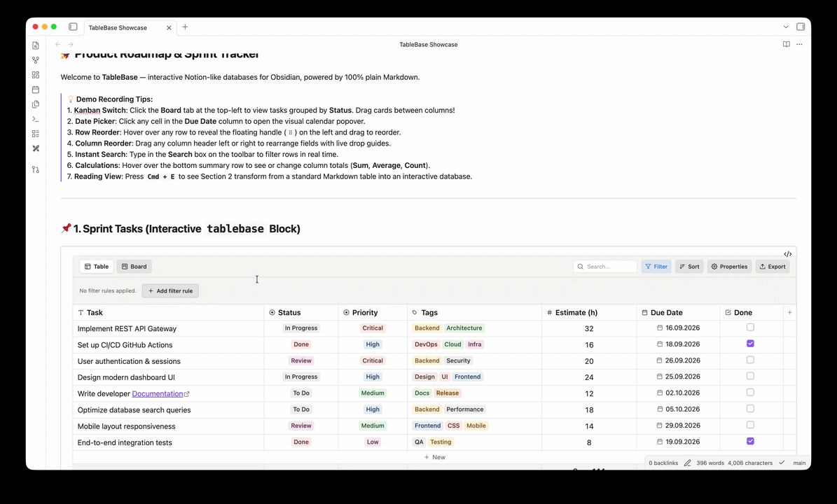Click the edit block code icon

click(787, 254)
